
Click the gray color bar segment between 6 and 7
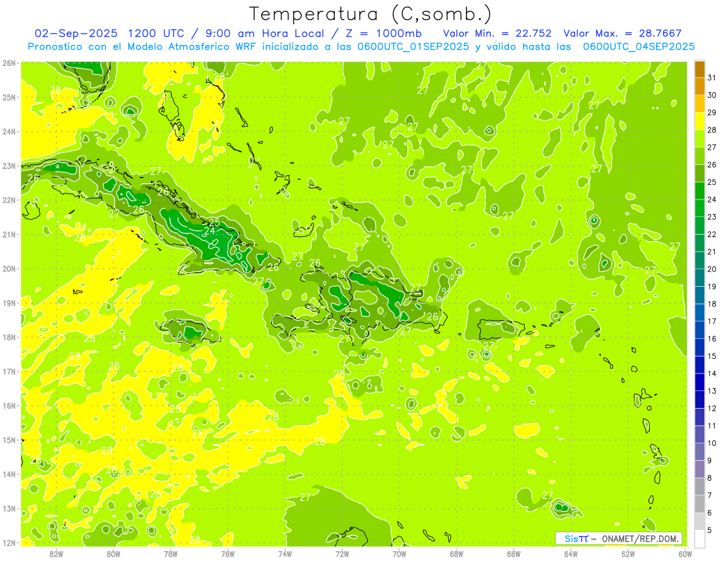(699, 504)
